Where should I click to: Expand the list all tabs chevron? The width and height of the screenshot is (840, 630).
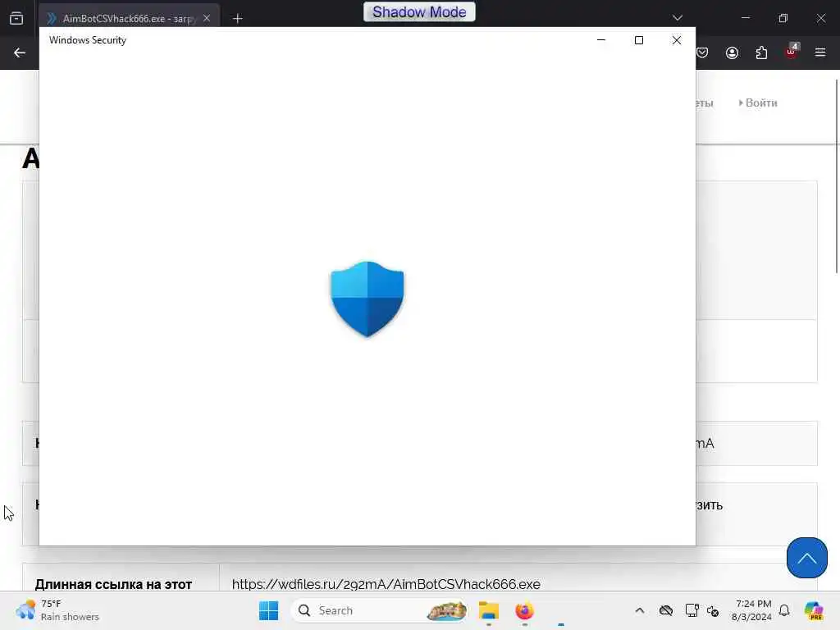[677, 18]
